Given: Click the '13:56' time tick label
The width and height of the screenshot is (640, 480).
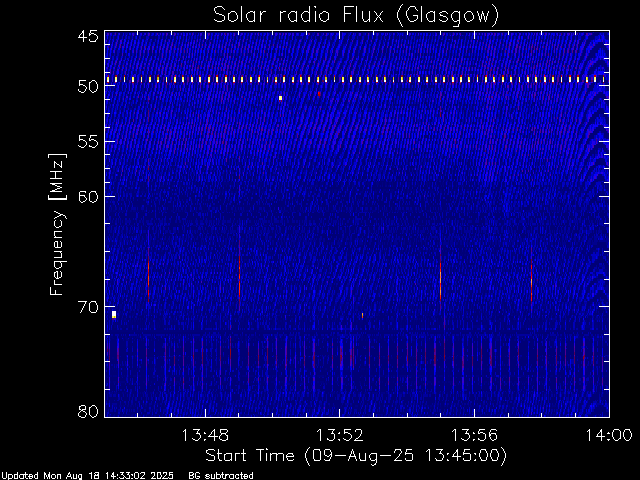Looking at the screenshot, I should [x=474, y=435].
